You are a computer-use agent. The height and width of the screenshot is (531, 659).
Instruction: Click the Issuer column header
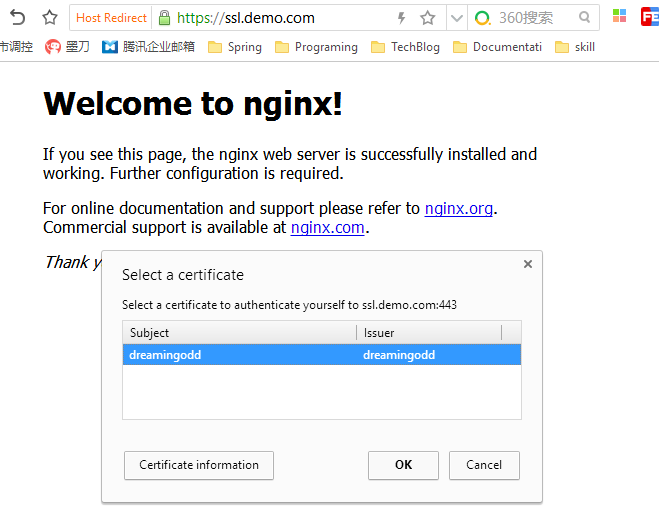pyautogui.click(x=429, y=333)
